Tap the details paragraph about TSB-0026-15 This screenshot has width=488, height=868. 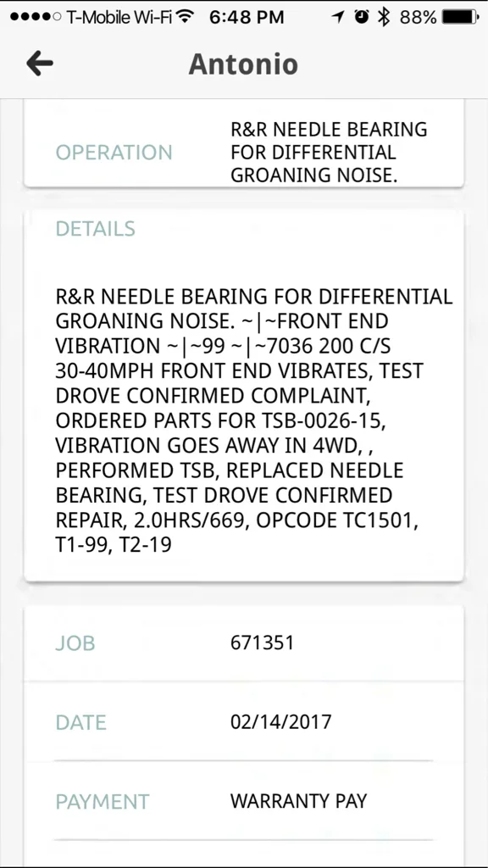click(254, 420)
